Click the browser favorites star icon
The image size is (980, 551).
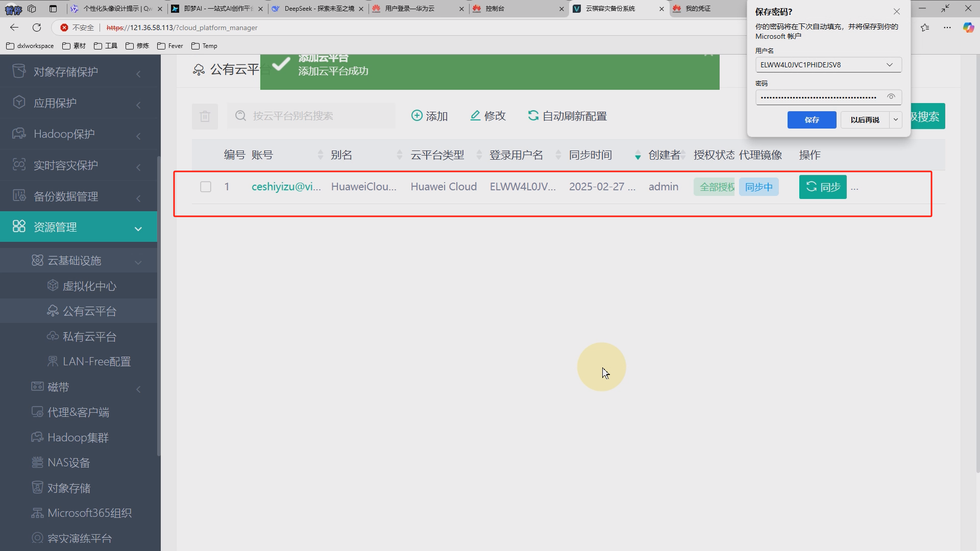(925, 28)
